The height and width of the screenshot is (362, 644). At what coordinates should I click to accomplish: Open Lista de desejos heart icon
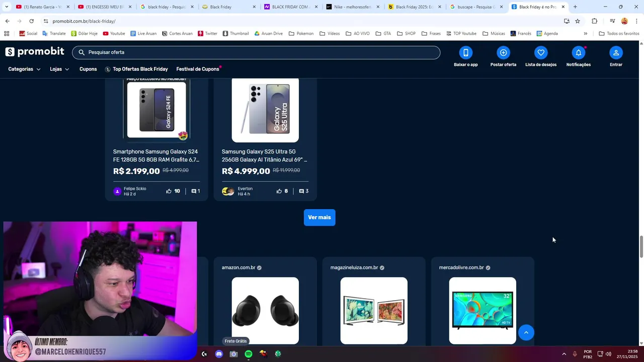[x=541, y=53]
